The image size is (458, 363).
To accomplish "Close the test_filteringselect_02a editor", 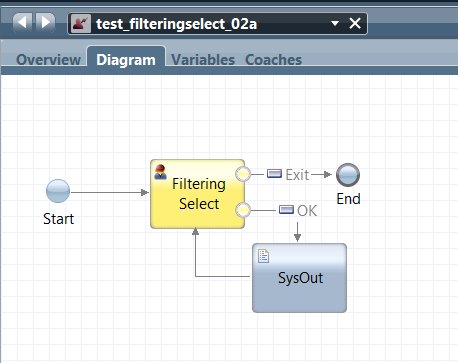I will coord(355,23).
